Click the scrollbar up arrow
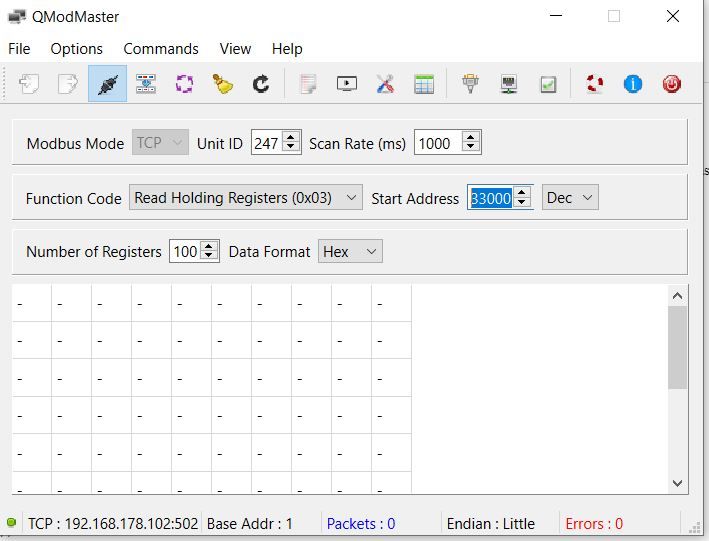Viewport: 709px width, 541px height. [677, 296]
